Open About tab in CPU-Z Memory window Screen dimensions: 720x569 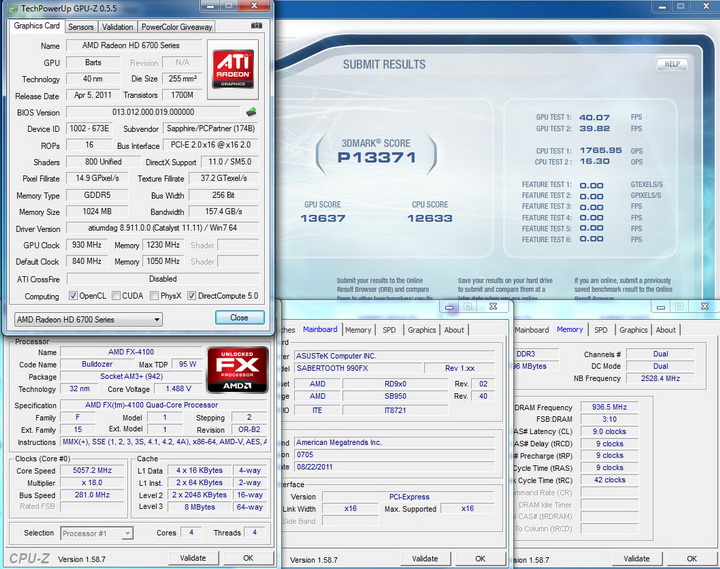(x=665, y=330)
